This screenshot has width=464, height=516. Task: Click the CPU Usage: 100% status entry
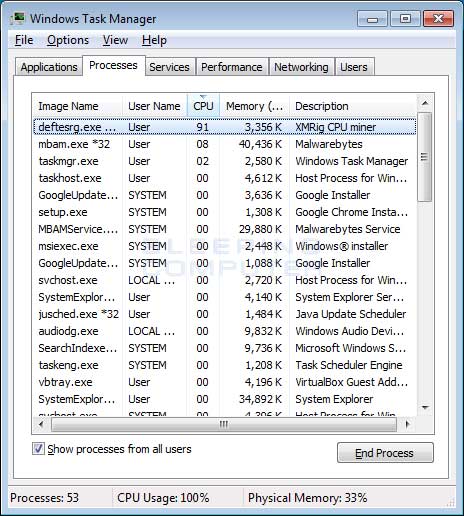163,498
